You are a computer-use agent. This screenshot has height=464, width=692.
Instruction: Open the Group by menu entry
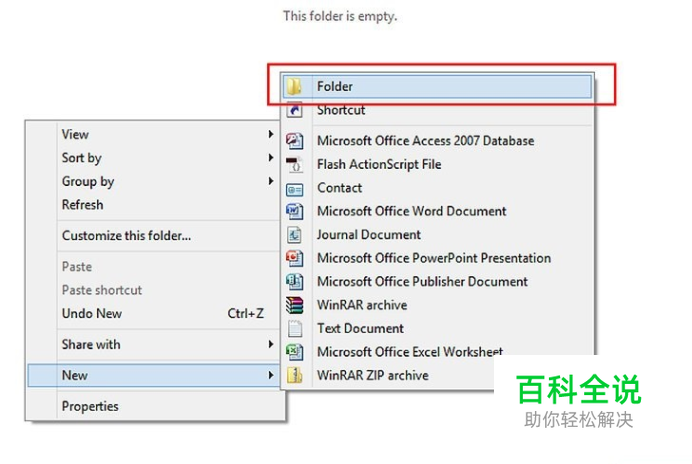[x=154, y=181]
